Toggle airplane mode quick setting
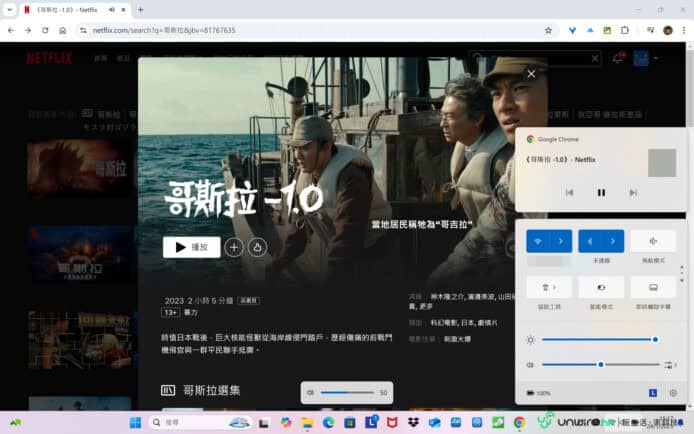Image resolution: width=694 pixels, height=434 pixels. click(x=653, y=241)
